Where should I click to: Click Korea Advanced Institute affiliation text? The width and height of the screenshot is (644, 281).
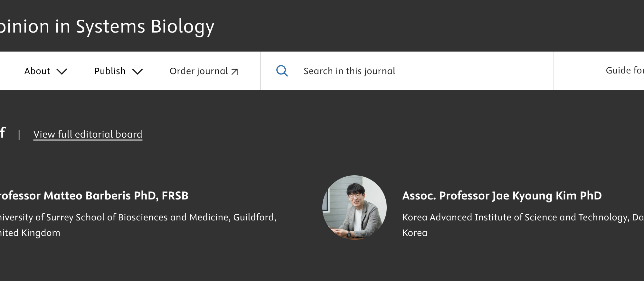click(523, 217)
